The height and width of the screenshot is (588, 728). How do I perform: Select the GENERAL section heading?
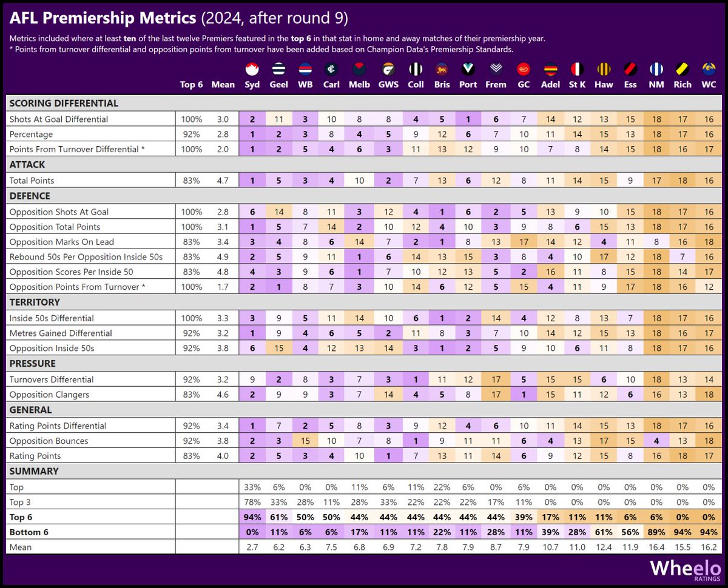point(31,410)
